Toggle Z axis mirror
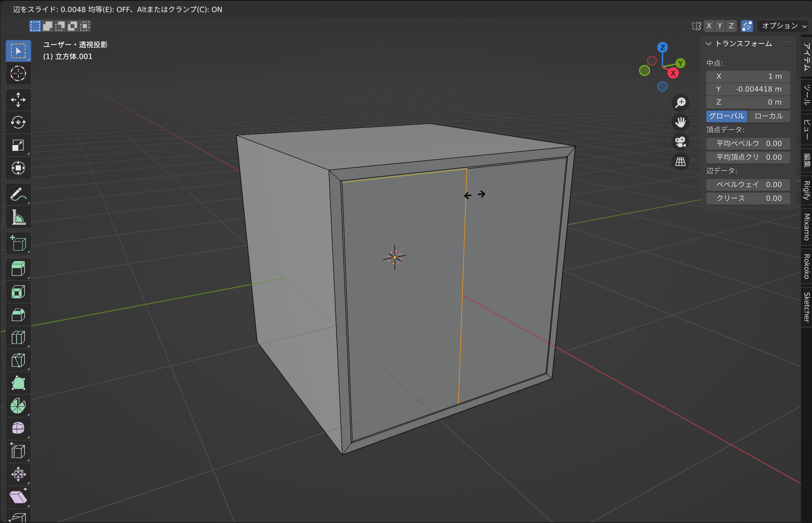Viewport: 812px width, 523px height. [731, 26]
